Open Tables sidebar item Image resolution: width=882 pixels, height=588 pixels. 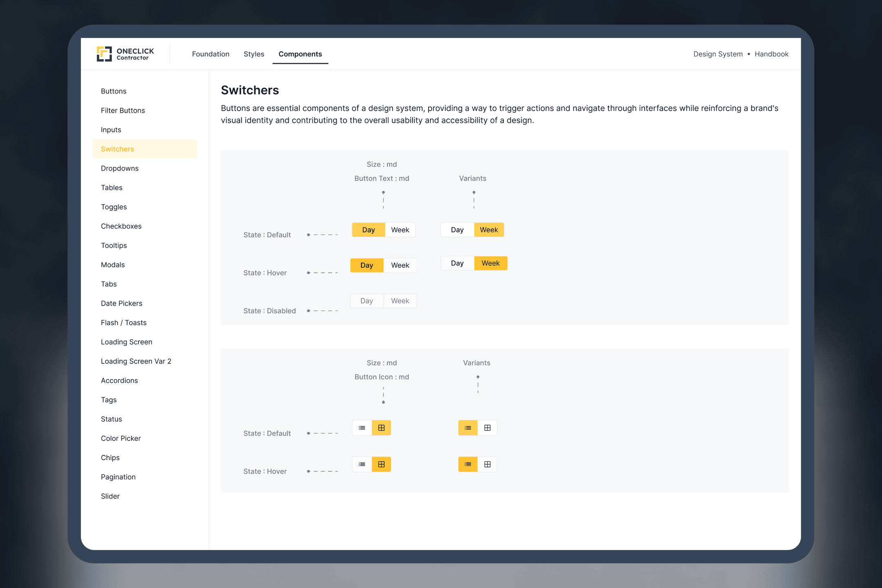click(111, 187)
